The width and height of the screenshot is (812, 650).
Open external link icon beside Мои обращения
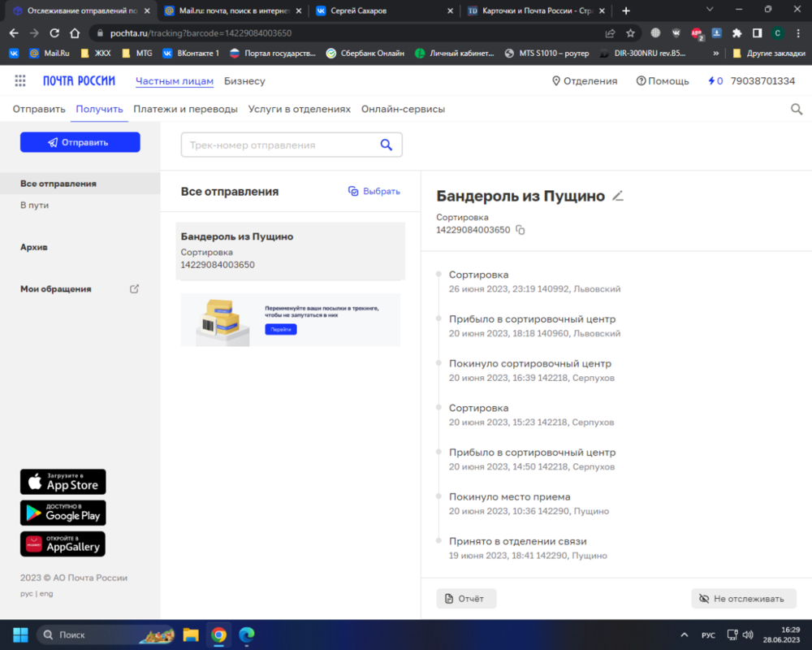click(x=135, y=288)
